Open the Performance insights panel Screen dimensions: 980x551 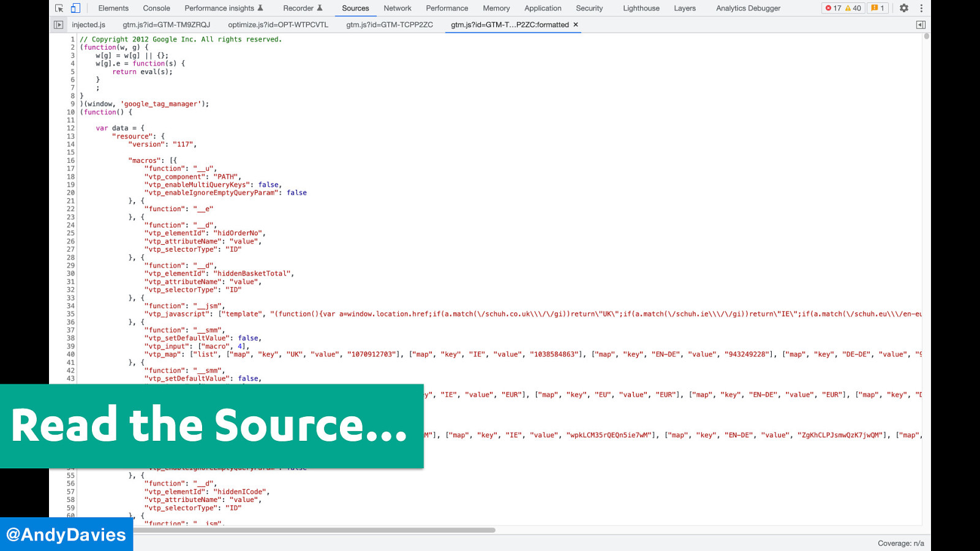(224, 8)
